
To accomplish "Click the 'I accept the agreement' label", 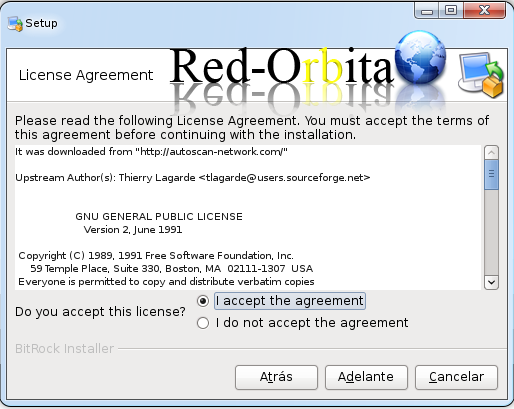I will 290,301.
